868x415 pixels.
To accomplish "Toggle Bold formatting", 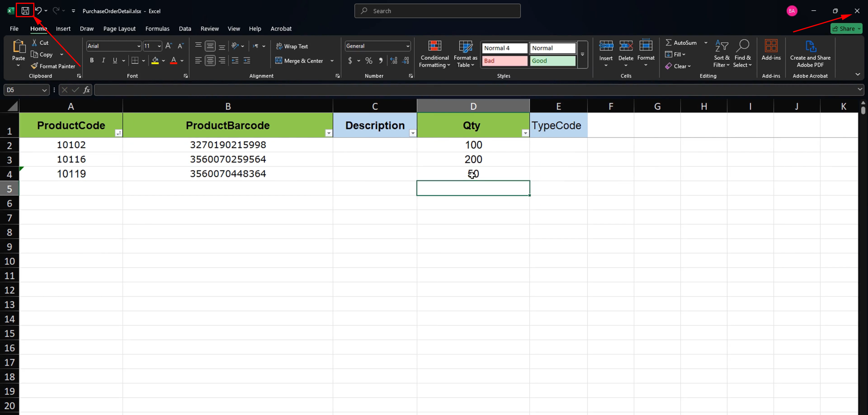I will 92,60.
